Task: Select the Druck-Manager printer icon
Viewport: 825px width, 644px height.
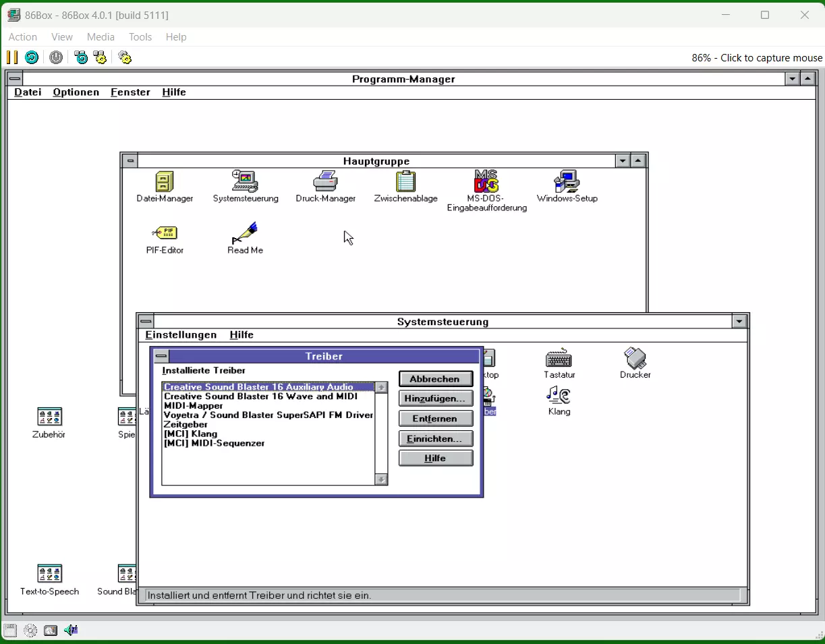Action: point(326,187)
